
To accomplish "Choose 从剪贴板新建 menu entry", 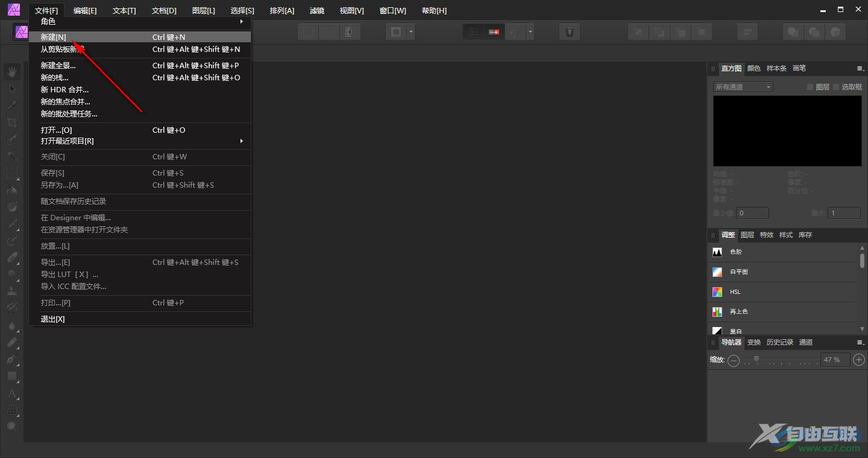I will point(140,49).
